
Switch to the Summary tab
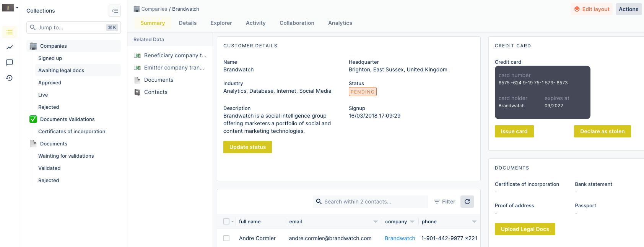click(153, 23)
